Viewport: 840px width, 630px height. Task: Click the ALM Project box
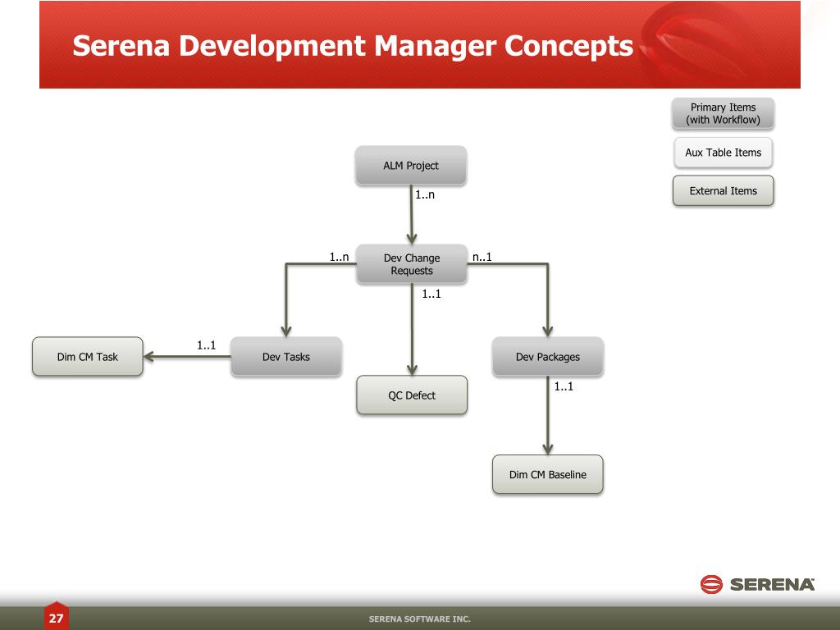[x=411, y=166]
